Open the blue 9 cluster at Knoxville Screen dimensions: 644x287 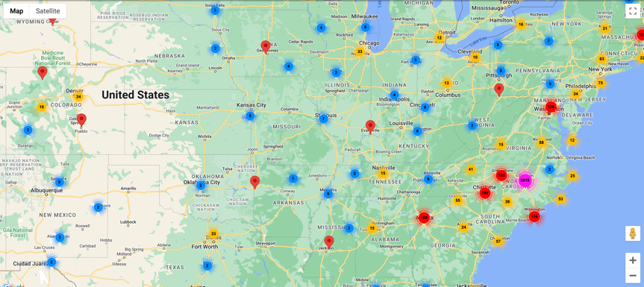pos(428,179)
